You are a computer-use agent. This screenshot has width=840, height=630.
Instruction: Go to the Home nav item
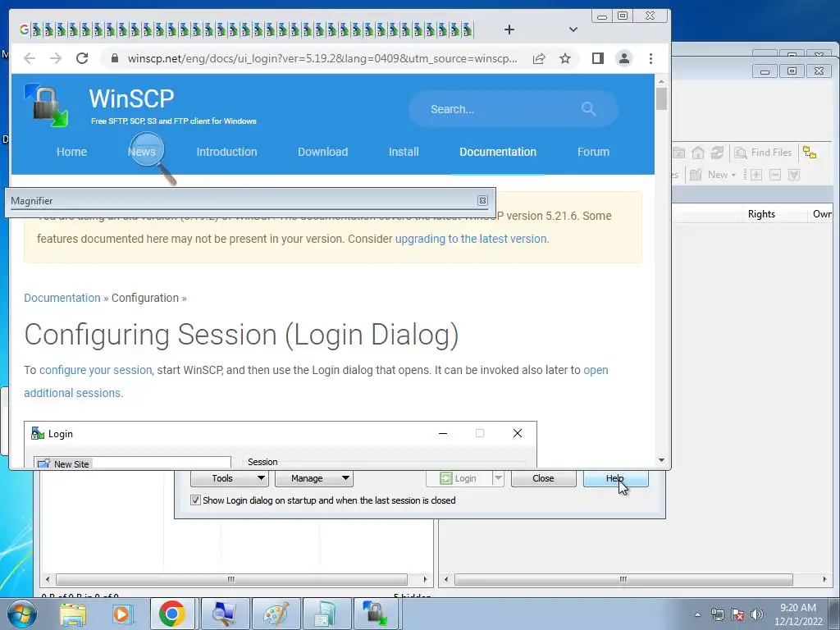click(72, 152)
